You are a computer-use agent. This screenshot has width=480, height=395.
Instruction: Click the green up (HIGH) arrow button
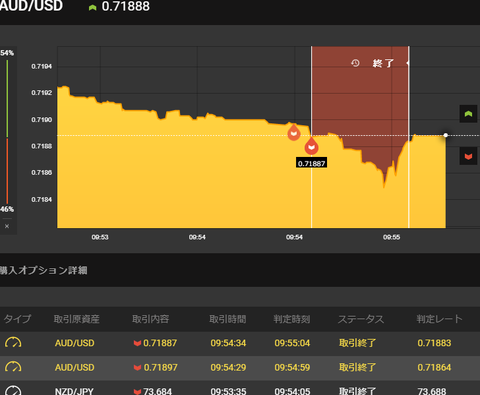click(x=468, y=114)
